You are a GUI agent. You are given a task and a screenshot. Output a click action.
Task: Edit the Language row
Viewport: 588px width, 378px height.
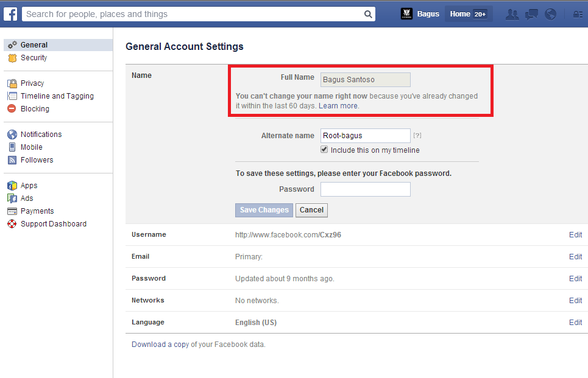coord(575,322)
